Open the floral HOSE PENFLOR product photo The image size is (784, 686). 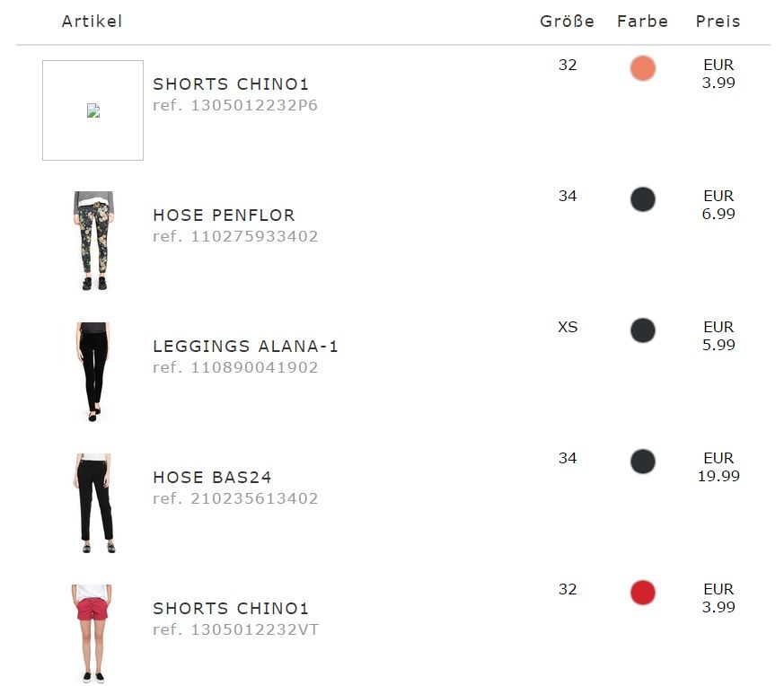pyautogui.click(x=93, y=241)
